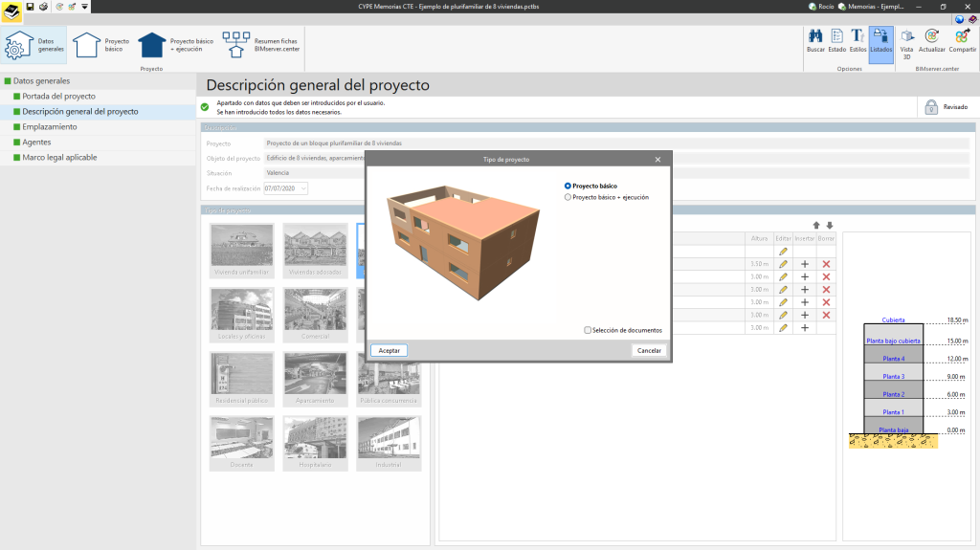Image resolution: width=980 pixels, height=550 pixels.
Task: Open Proyecto básico + ejecución in ribbon
Action: [176, 45]
